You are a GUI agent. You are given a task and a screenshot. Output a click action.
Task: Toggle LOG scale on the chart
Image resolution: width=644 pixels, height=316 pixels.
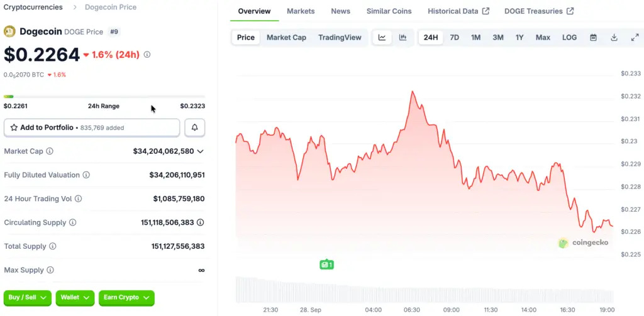pyautogui.click(x=569, y=38)
